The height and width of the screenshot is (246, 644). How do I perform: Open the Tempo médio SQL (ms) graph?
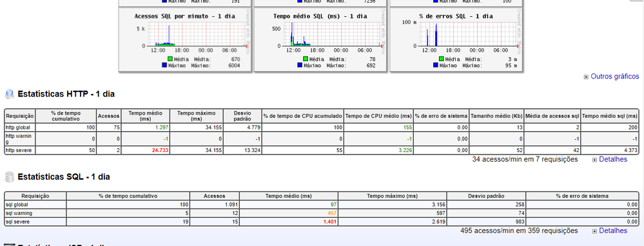pyautogui.click(x=320, y=40)
